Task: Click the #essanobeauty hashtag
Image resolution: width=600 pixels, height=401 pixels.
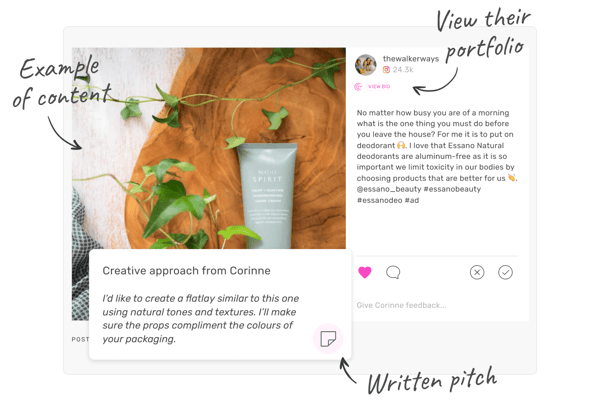Action: click(452, 189)
